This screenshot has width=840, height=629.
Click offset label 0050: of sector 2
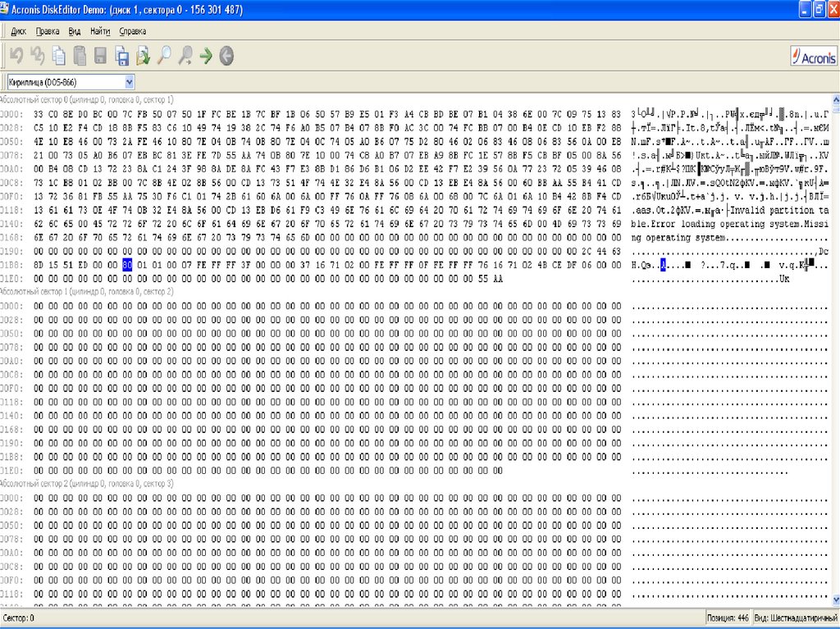tap(11, 525)
